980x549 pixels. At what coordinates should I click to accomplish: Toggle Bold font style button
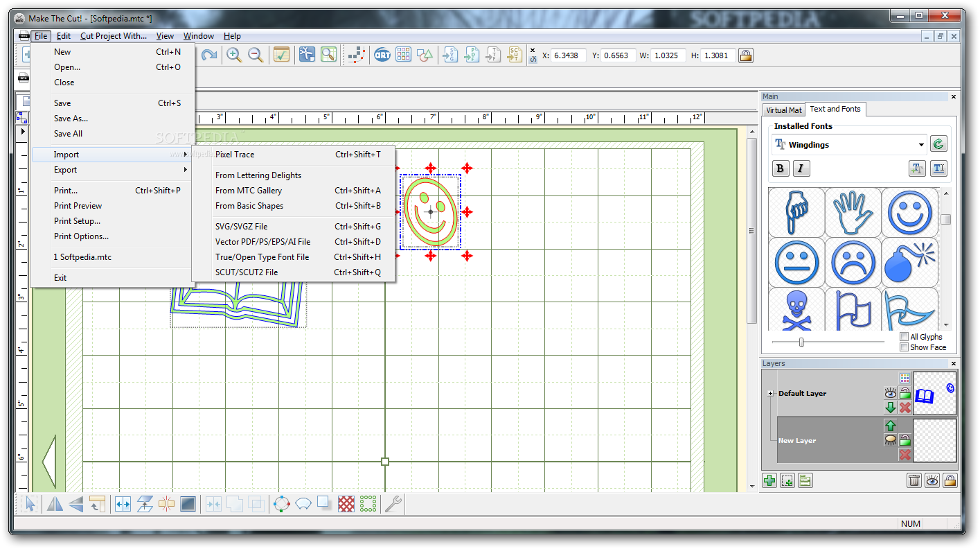pos(781,168)
